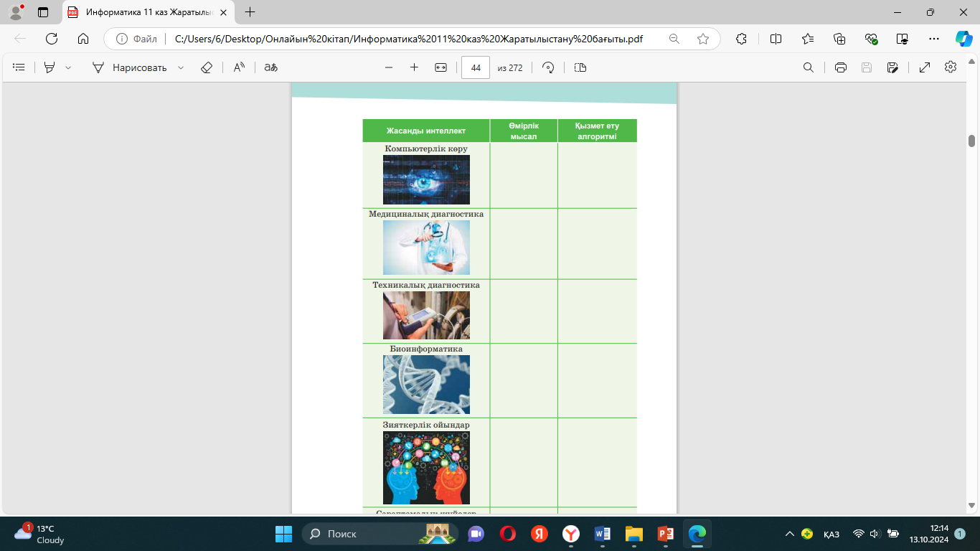Viewport: 980px width, 551px height.
Task: Close the Информатика 11 каз tab
Action: point(222,12)
